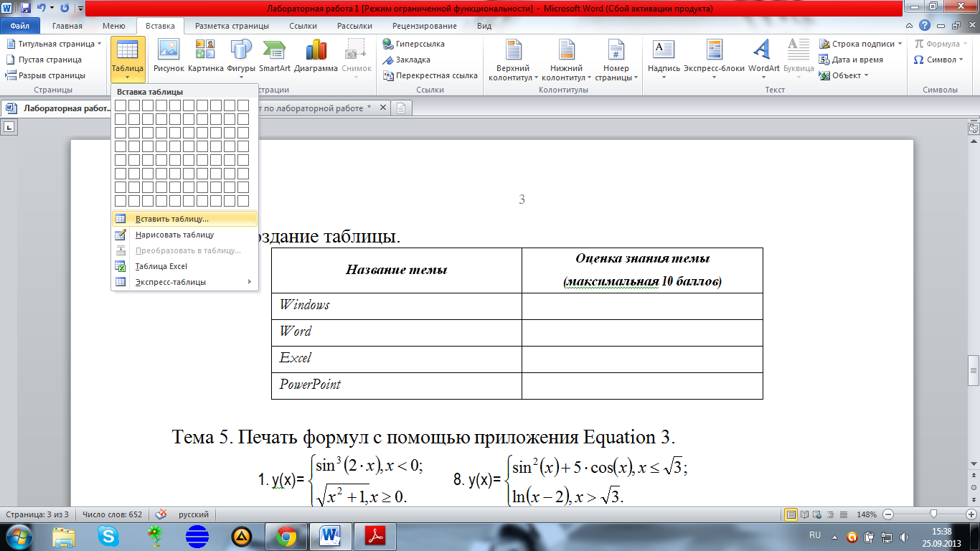Click the PowerPoint cell in the table
This screenshot has height=551, width=980.
point(397,385)
